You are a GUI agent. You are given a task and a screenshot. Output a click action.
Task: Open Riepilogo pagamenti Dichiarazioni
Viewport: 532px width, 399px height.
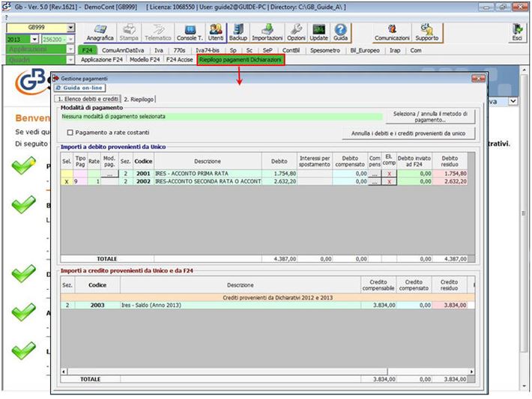coord(241,60)
